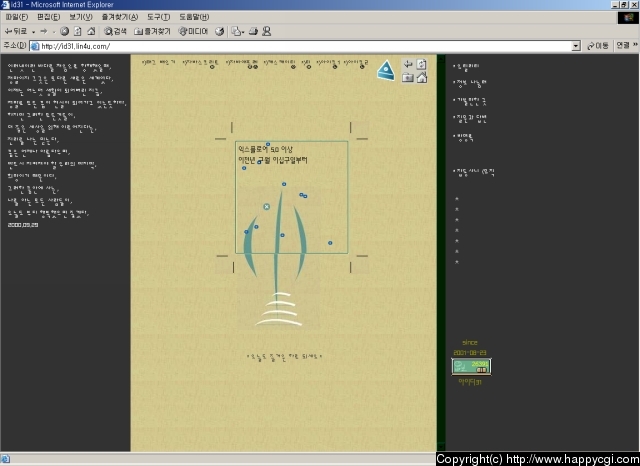Click the 2001-08-23 since date text

[470, 353]
